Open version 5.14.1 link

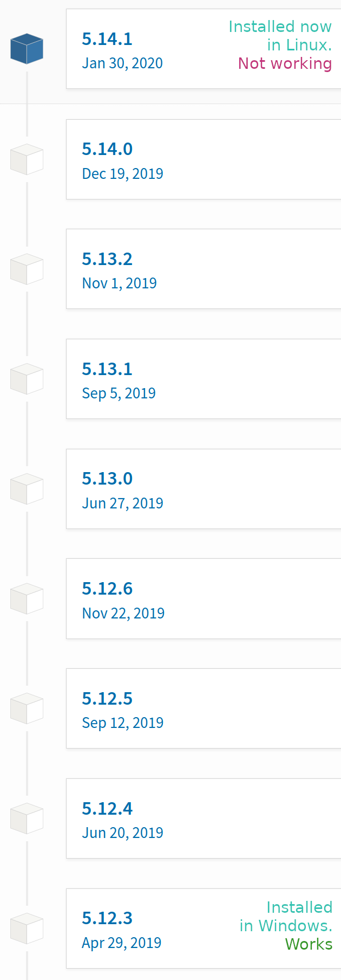coord(107,39)
